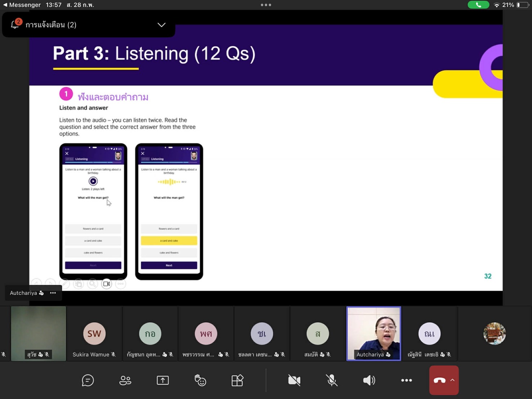Show the participants list
The image size is (532, 399).
[x=125, y=380]
